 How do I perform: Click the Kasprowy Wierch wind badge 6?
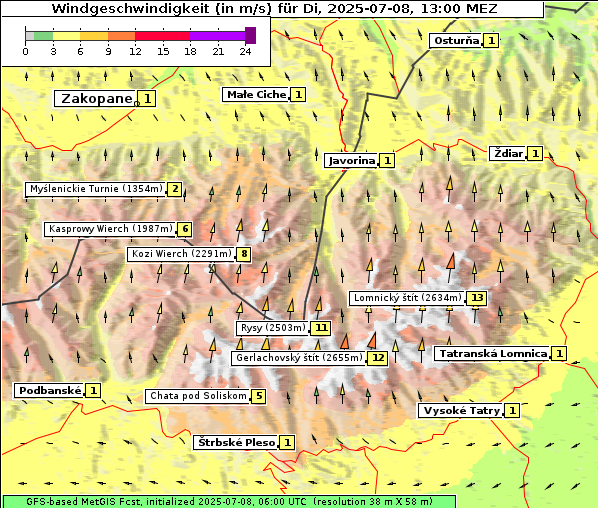pyautogui.click(x=185, y=229)
